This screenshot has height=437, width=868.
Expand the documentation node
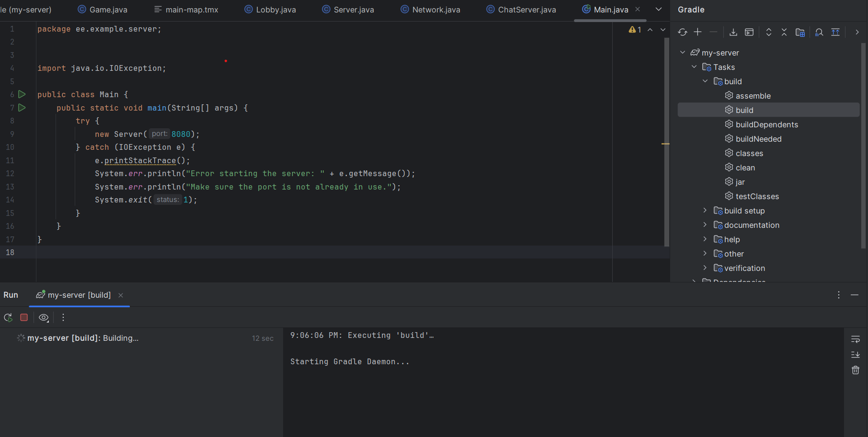pyautogui.click(x=705, y=224)
